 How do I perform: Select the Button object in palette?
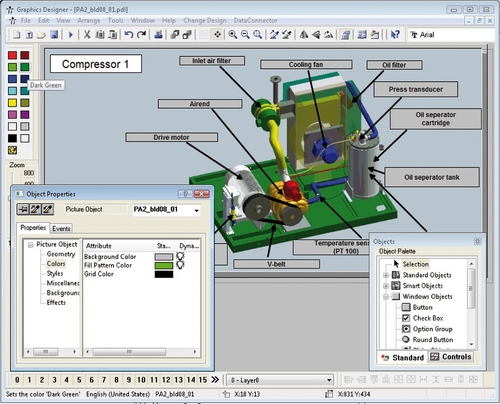(x=417, y=307)
